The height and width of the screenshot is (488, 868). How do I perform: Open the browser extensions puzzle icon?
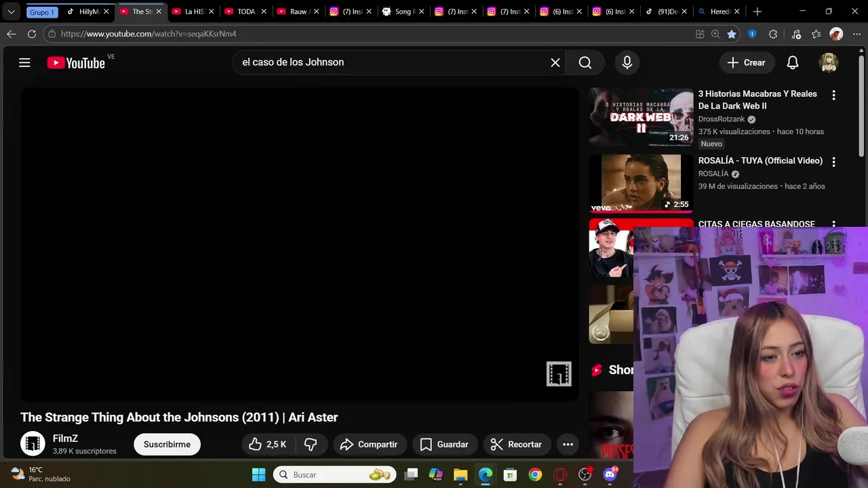[x=773, y=34]
